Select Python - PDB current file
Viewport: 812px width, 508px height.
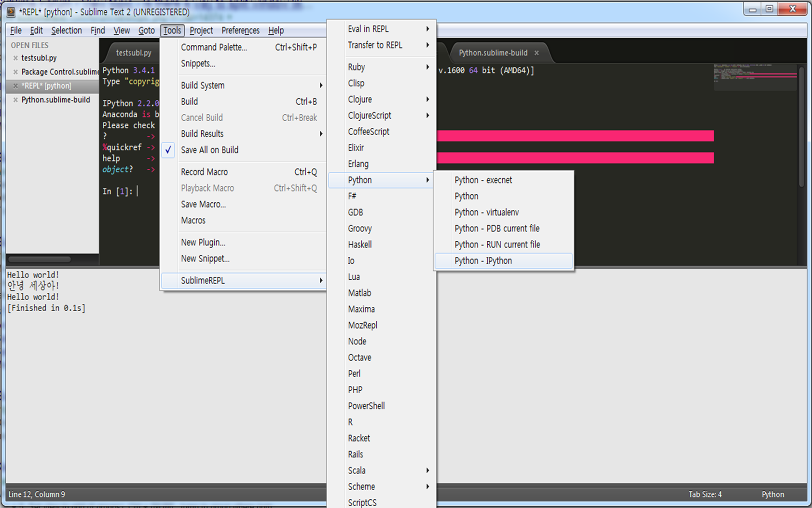(504, 229)
